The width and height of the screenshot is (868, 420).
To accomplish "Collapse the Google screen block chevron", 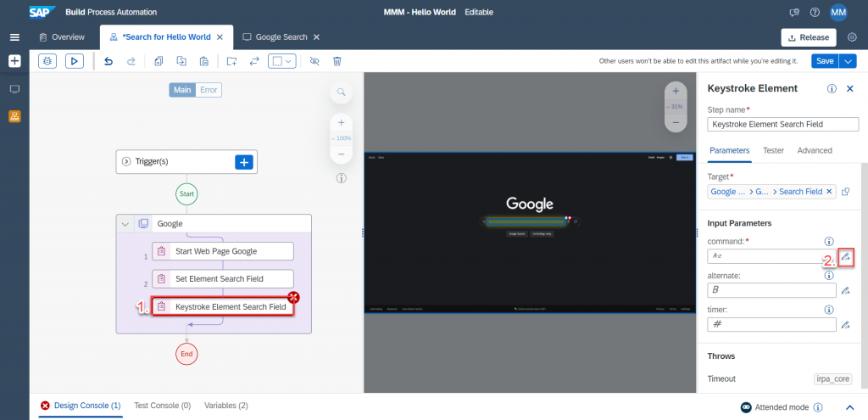I will pos(125,224).
